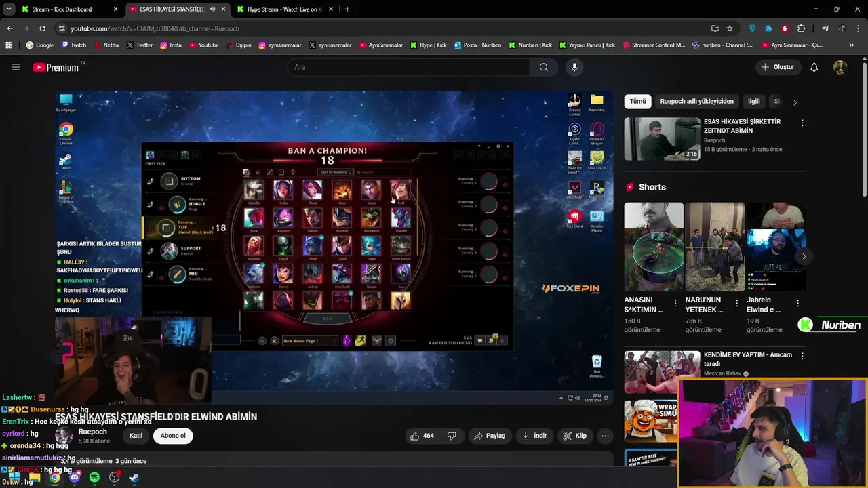The image size is (868, 488).
Task: Reload the current page
Action: point(42,28)
